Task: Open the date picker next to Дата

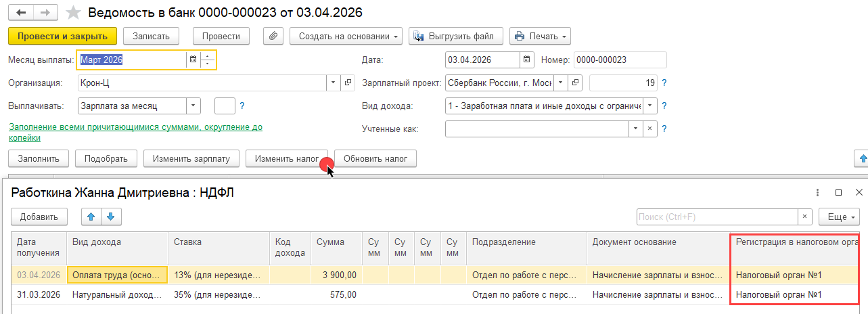Action: [x=526, y=60]
